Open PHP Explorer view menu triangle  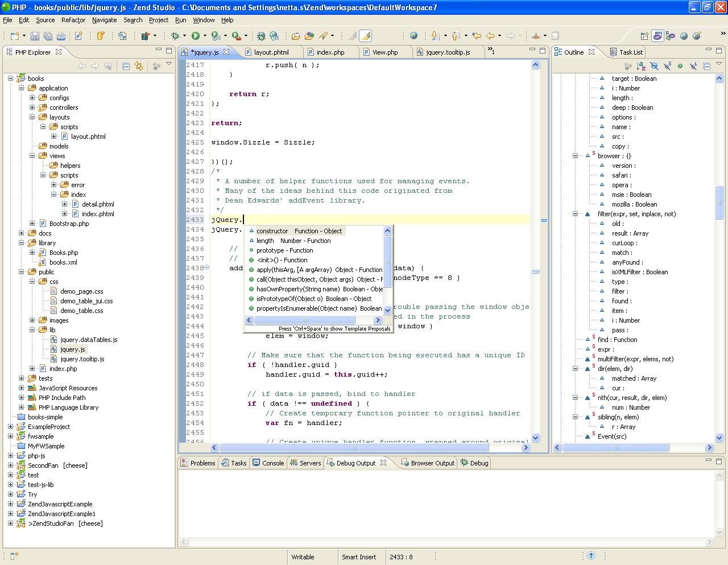[x=169, y=64]
